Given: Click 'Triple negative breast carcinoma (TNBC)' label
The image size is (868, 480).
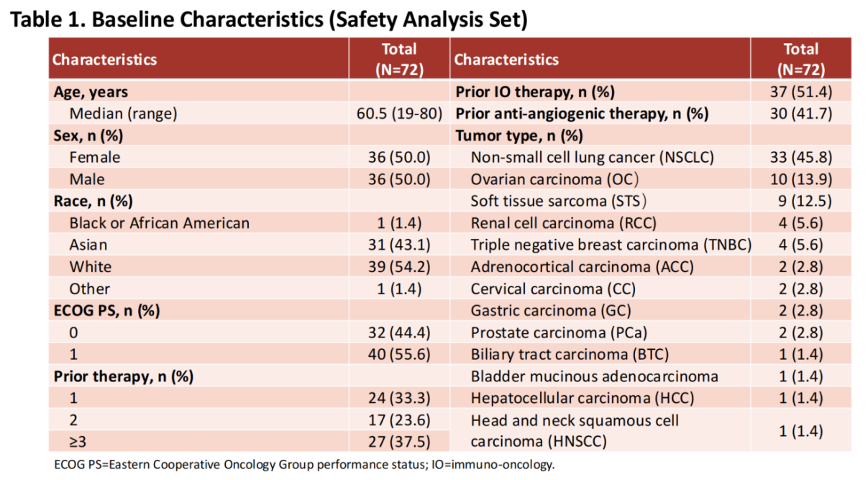Looking at the screenshot, I should pos(611,245).
